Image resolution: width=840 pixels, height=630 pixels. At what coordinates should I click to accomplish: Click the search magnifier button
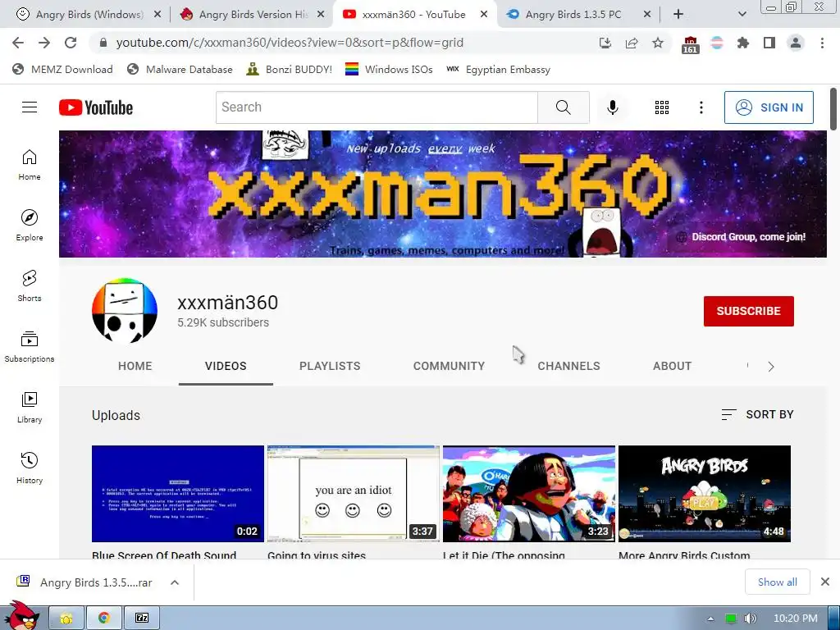[563, 107]
